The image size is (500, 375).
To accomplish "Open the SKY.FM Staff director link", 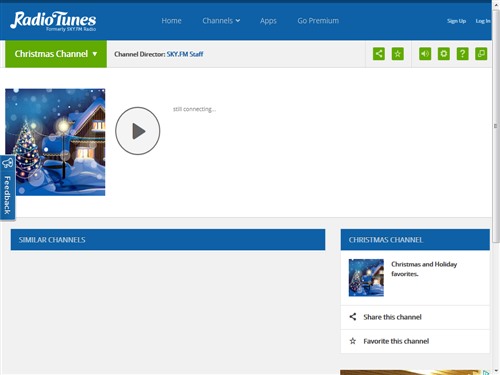I will pos(185,54).
